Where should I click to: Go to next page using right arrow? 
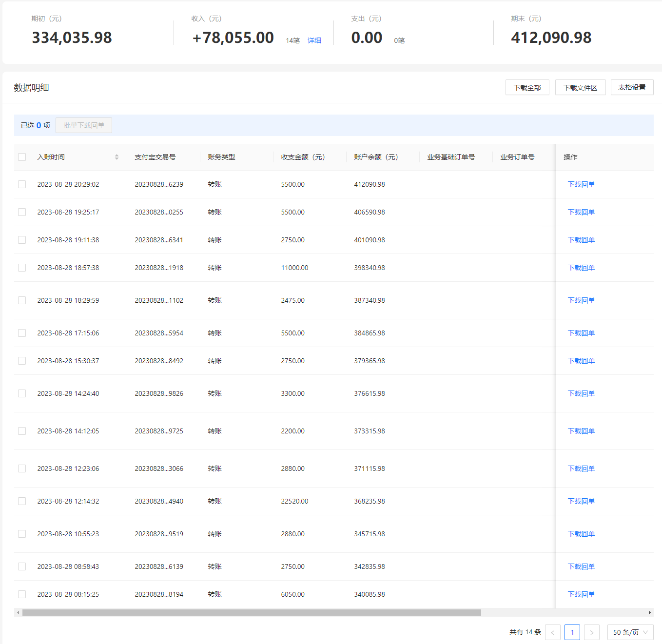click(x=592, y=632)
